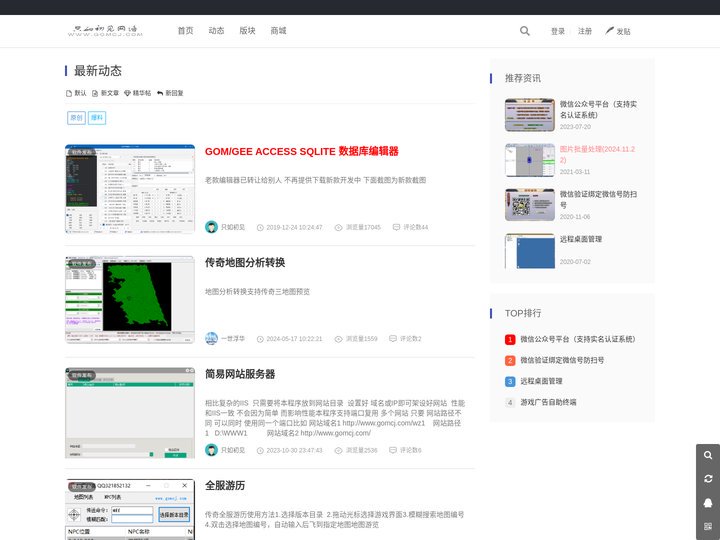The height and width of the screenshot is (540, 720).
Task: Click floating sidebar QQ contact icon
Action: [708, 503]
